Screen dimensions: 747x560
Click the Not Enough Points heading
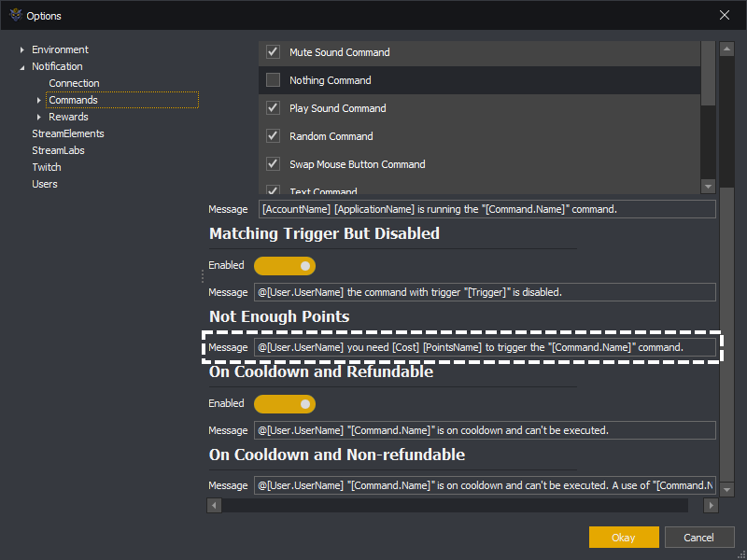coord(279,316)
